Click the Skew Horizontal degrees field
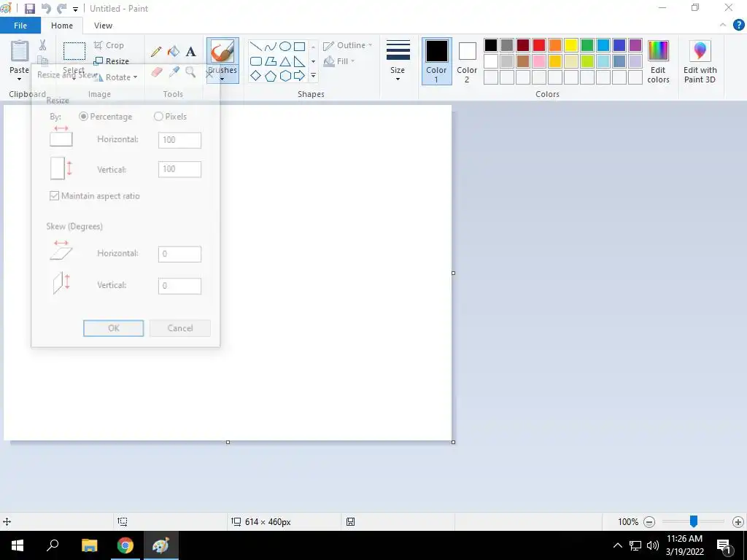Image resolution: width=747 pixels, height=560 pixels. pyautogui.click(x=179, y=254)
